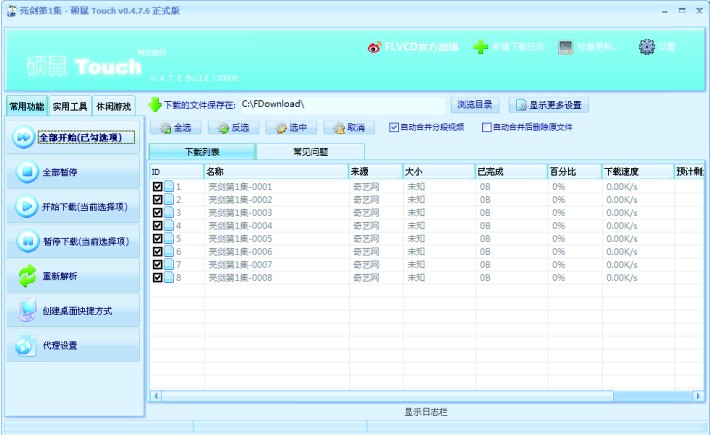Click the 选中 button
Screen dimensions: 710x435
pos(292,128)
